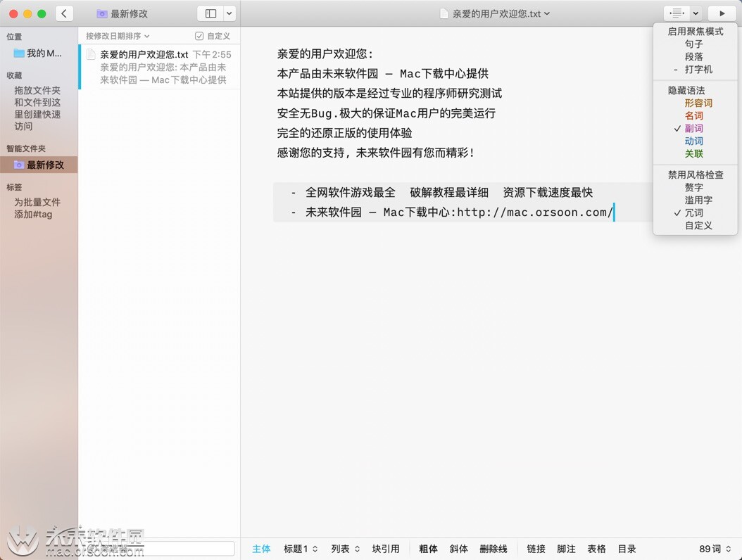Switch text style to 主体 body

click(261, 549)
